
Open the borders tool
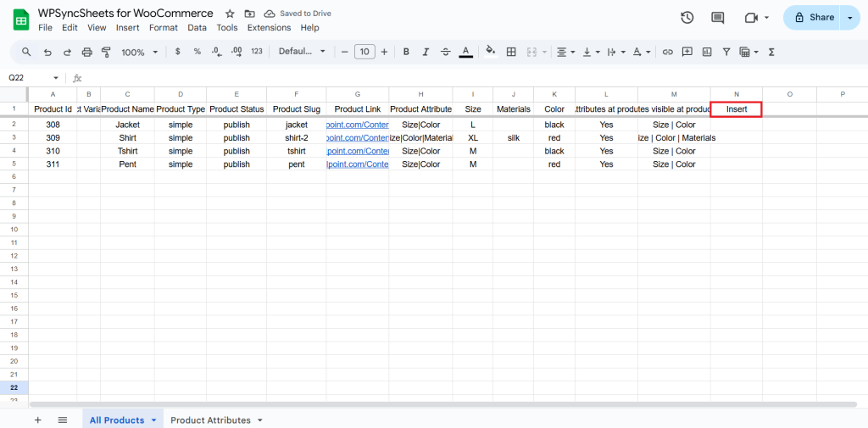coord(511,52)
